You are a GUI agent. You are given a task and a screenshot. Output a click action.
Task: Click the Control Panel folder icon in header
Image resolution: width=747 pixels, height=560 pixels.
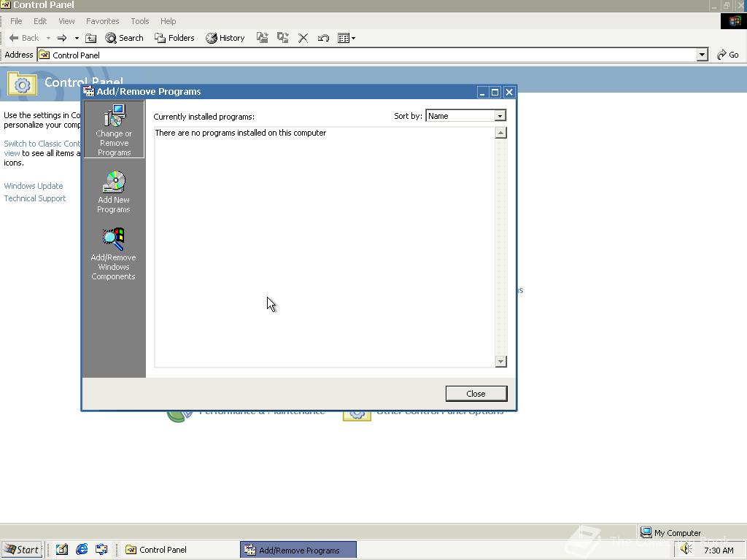23,84
